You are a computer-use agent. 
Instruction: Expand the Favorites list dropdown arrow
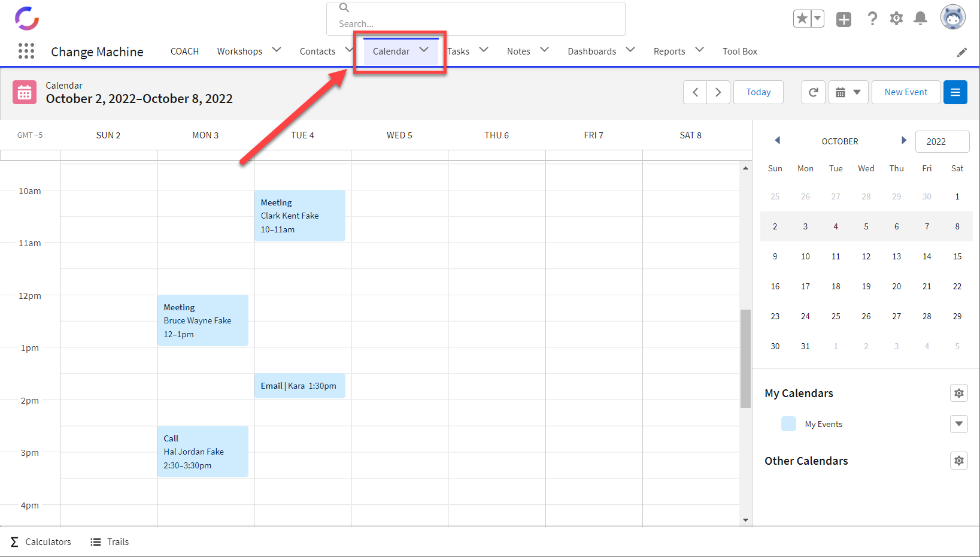pos(817,19)
